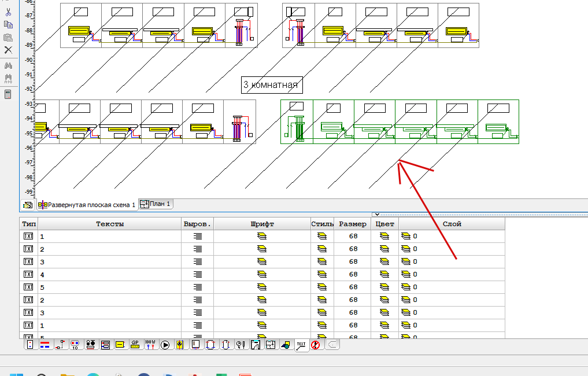Sort by the Тип column header
This screenshot has height=376, width=588.
[29, 224]
